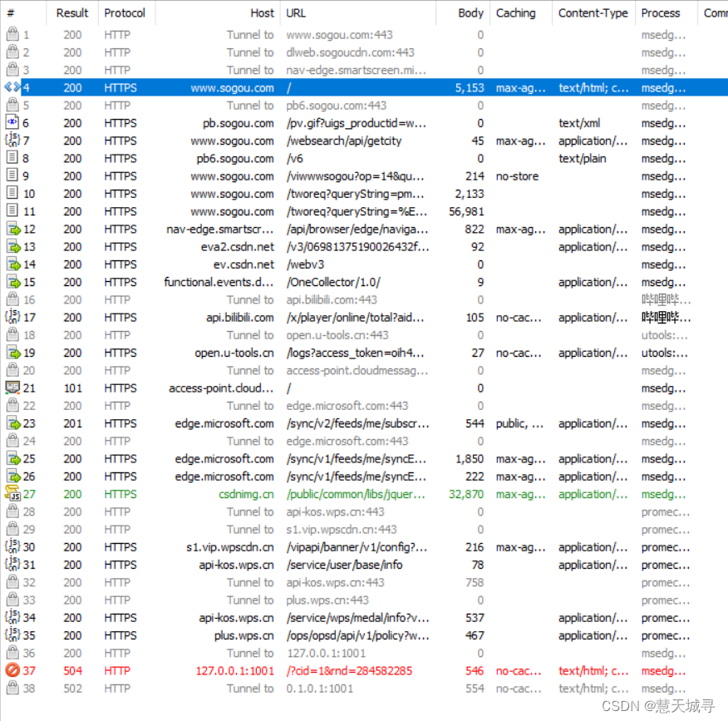Click the XML icon on session 6
Image resolution: width=728 pixels, height=721 pixels.
tap(12, 122)
